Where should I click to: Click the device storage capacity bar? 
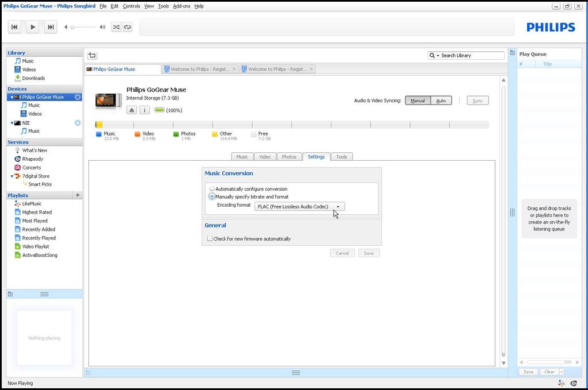click(x=292, y=125)
